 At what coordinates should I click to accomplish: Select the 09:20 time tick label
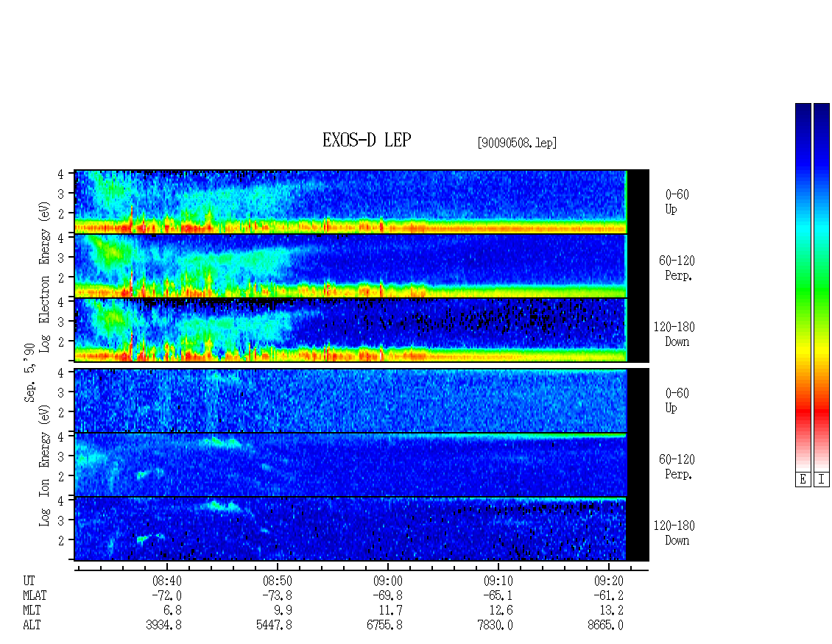tap(609, 581)
